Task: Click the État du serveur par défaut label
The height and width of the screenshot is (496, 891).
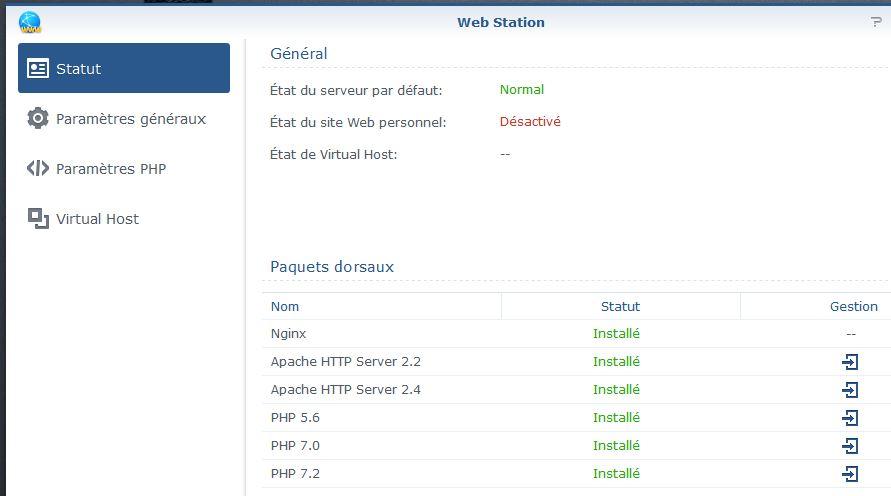Action: (x=356, y=90)
